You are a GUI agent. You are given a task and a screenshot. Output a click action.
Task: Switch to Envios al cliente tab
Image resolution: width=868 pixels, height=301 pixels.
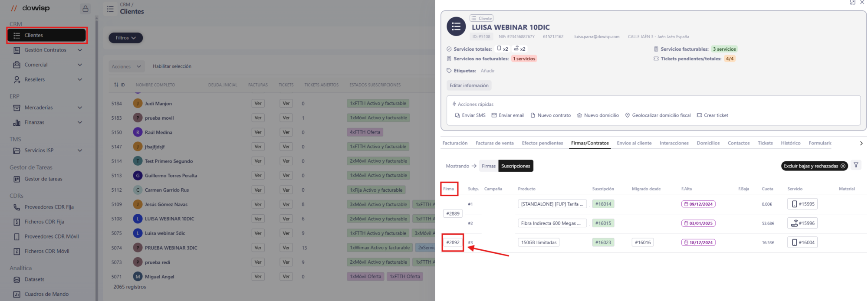point(634,143)
